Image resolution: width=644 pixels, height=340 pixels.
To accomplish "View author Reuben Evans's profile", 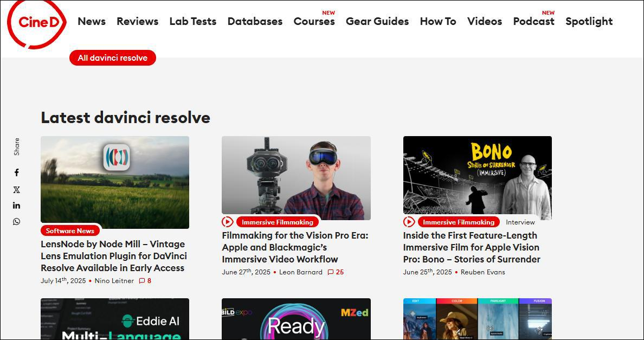I will click(x=483, y=272).
